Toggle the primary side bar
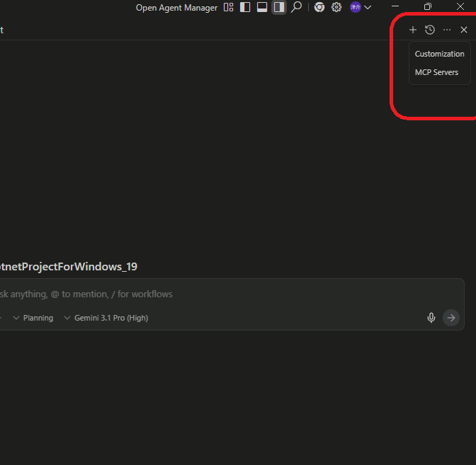This screenshot has height=465, width=476. point(245,7)
